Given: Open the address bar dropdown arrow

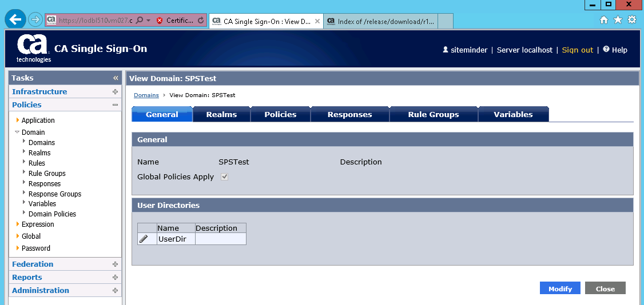Looking at the screenshot, I should point(148,20).
